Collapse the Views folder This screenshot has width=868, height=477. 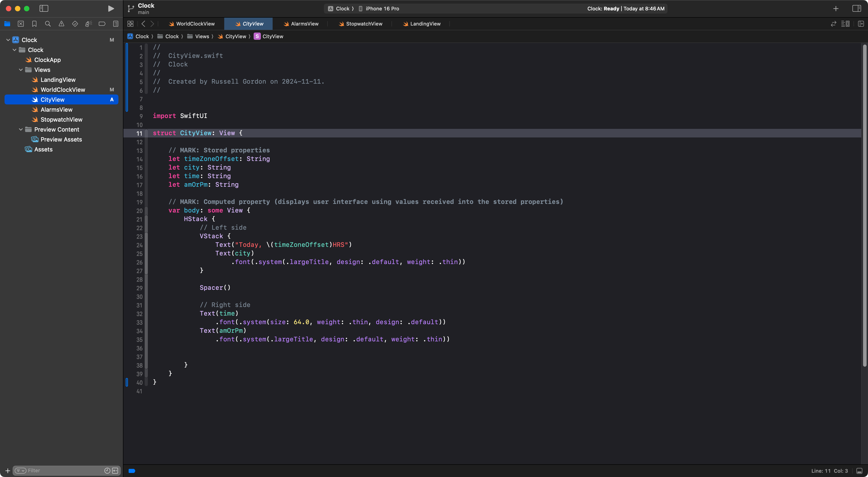[x=21, y=70]
